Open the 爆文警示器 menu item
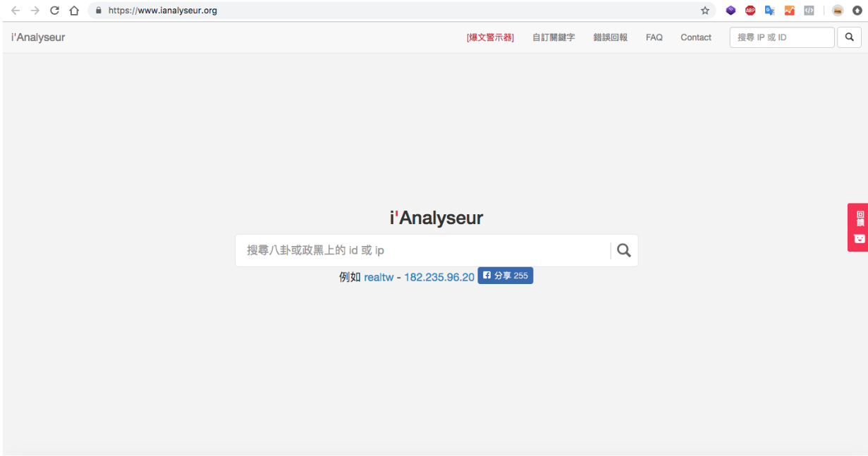 pyautogui.click(x=490, y=37)
